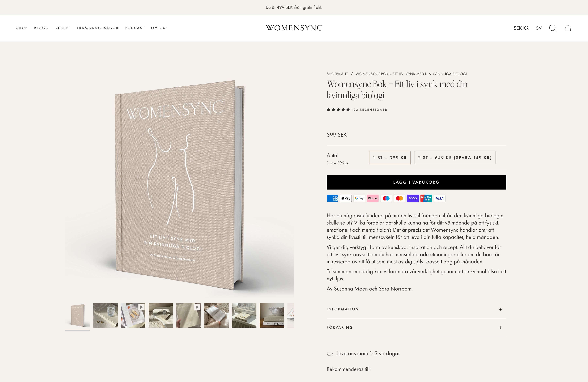588x382 pixels.
Task: Click the American Express card icon
Action: point(333,198)
